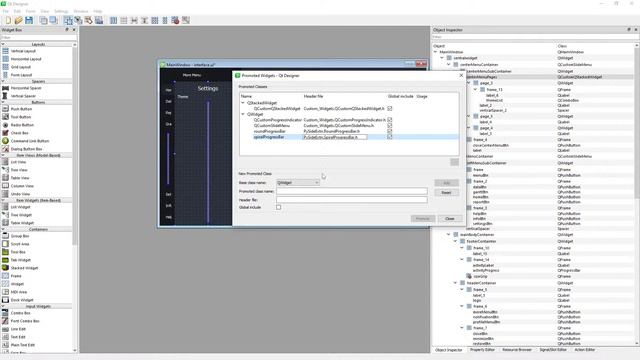Click Lay Out Vertically in Splitter icon
Image resolution: width=640 pixels, height=360 pixels.
coord(144,20)
